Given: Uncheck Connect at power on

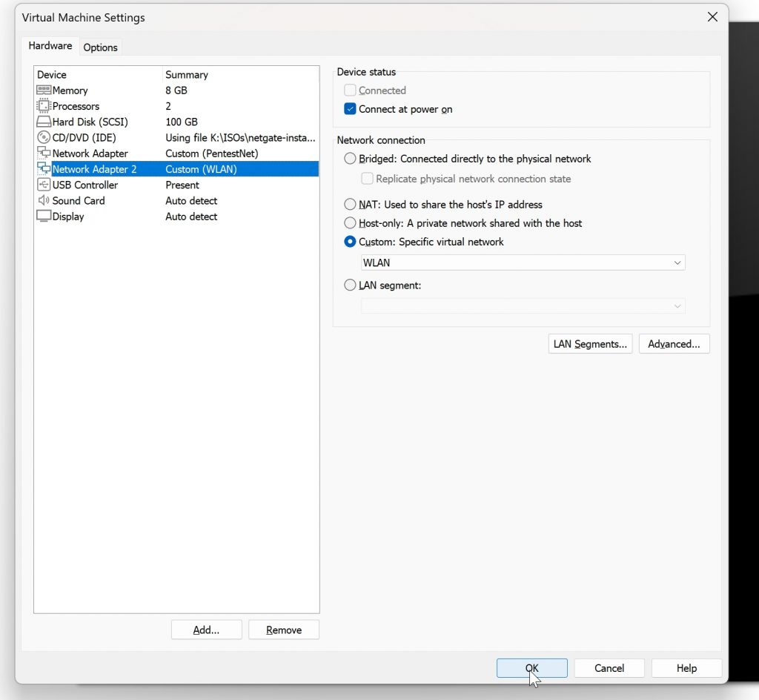Looking at the screenshot, I should pos(350,109).
